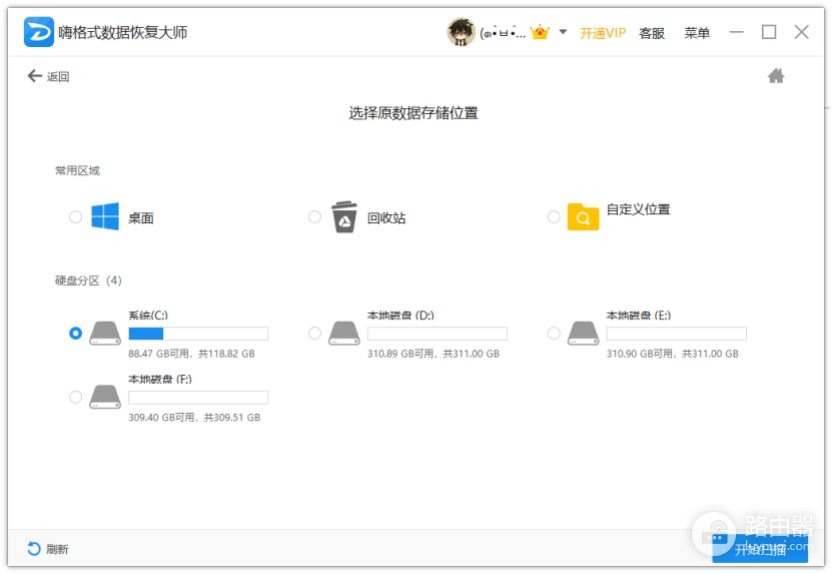Image resolution: width=832 pixels, height=574 pixels.
Task: Expand the account dropdown arrow
Action: [563, 32]
